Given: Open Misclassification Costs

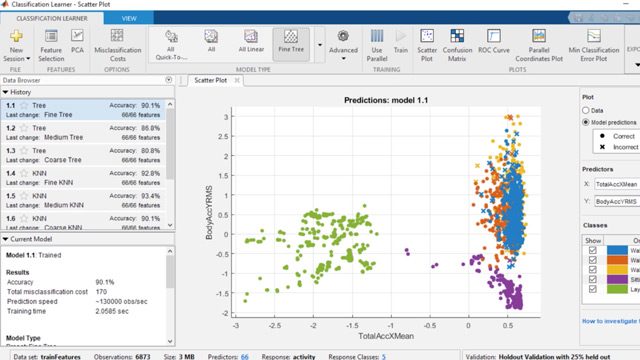Looking at the screenshot, I should (118, 45).
